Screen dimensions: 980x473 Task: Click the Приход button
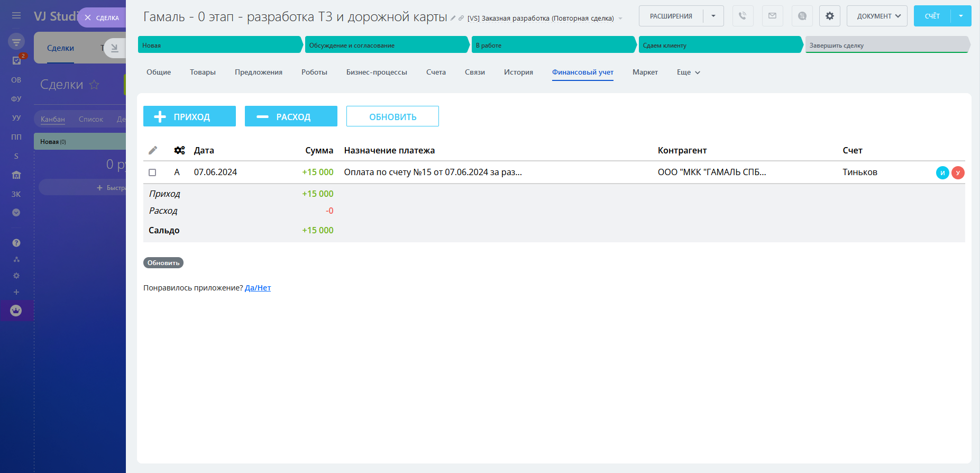point(189,116)
